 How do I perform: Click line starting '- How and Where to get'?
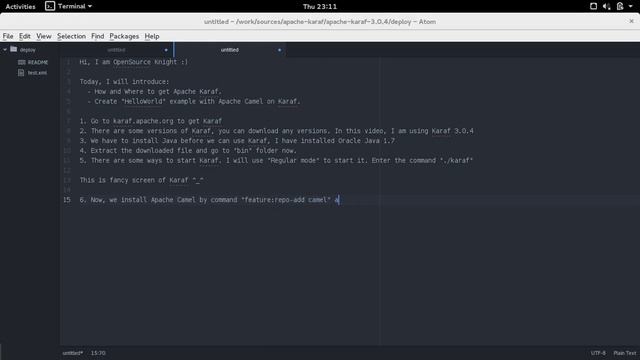click(154, 91)
